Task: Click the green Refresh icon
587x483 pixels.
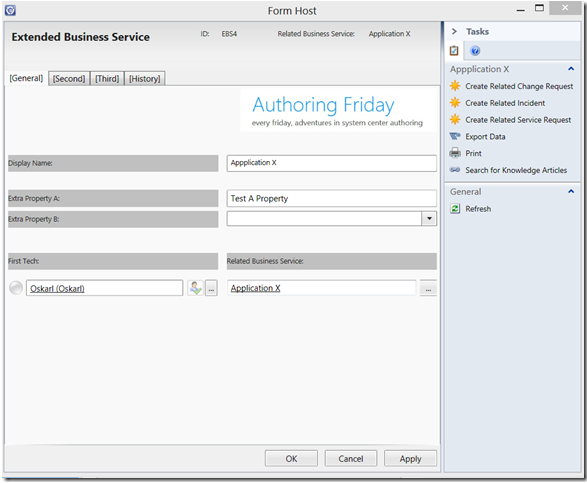Action: [x=455, y=209]
